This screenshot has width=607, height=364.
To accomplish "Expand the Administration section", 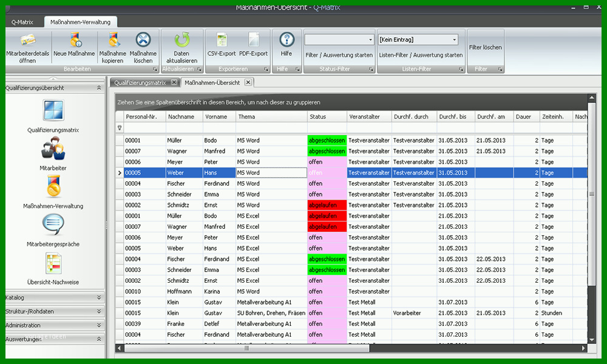I will click(99, 325).
